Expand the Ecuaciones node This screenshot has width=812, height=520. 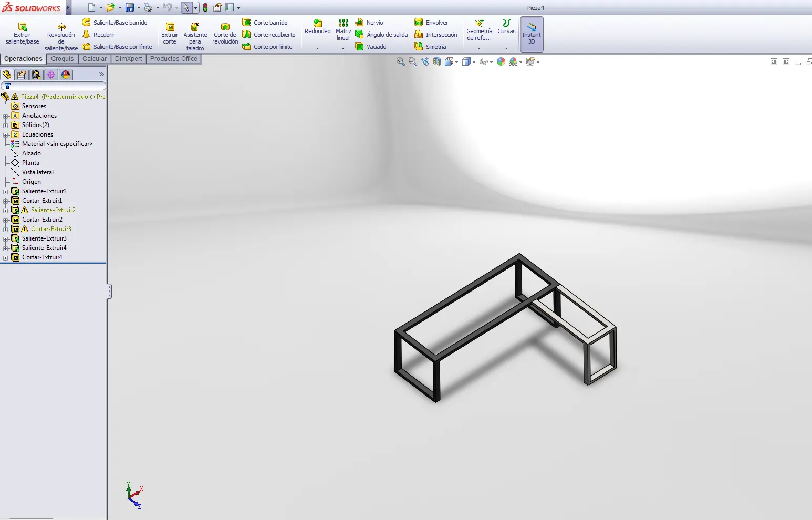point(5,134)
